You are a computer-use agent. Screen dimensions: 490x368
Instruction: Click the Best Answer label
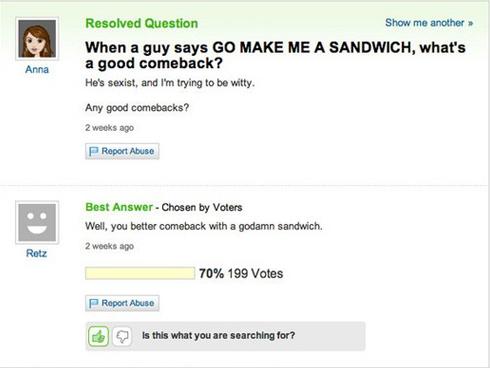[x=119, y=207]
